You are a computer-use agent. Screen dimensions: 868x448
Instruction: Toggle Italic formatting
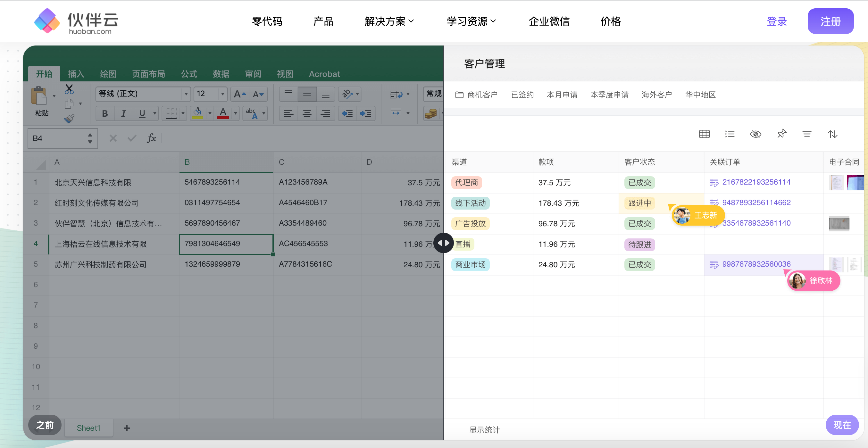click(123, 113)
